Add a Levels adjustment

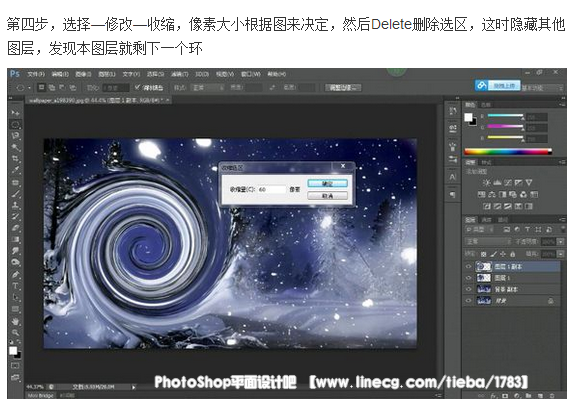tap(497, 183)
